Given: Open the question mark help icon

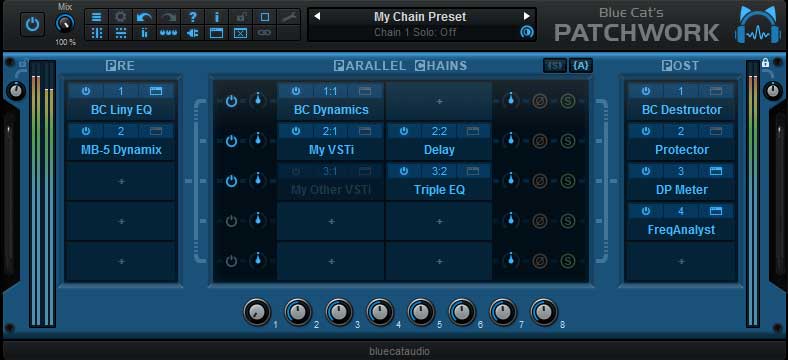Looking at the screenshot, I should coord(192,17).
